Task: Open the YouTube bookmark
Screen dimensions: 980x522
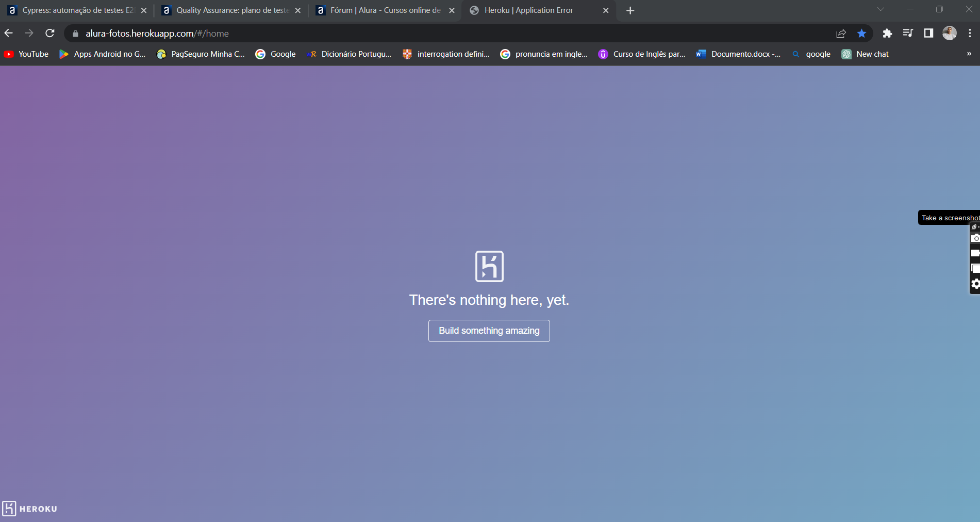Action: [x=27, y=54]
